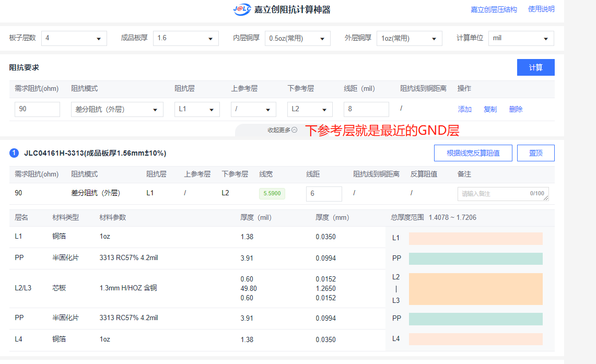Screen dimensions: 596x364
Task: Click the 阻抗要求 section heading
Action: pos(24,68)
